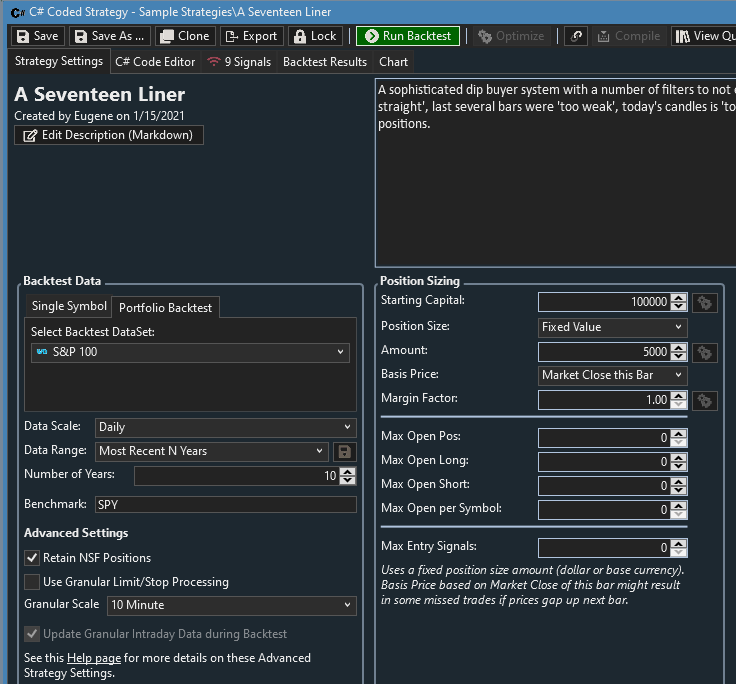The image size is (736, 684).
Task: Click the save icon next to Data Range
Action: pos(345,451)
